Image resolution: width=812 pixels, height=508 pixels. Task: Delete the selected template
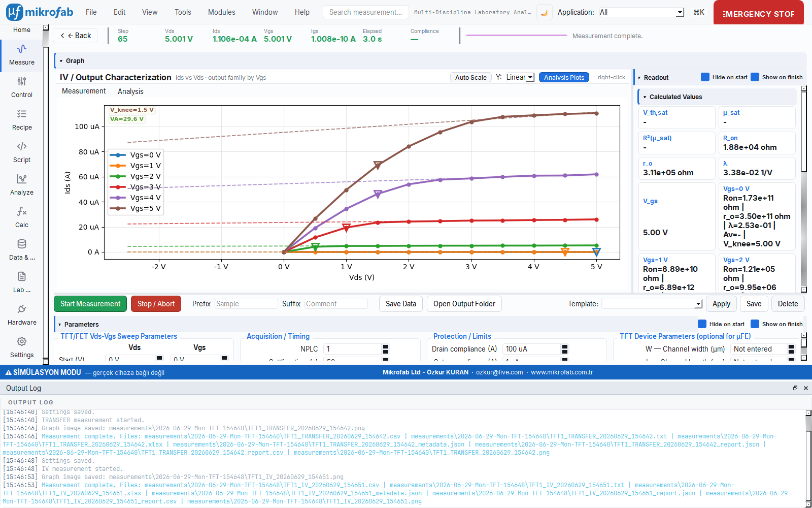[788, 304]
